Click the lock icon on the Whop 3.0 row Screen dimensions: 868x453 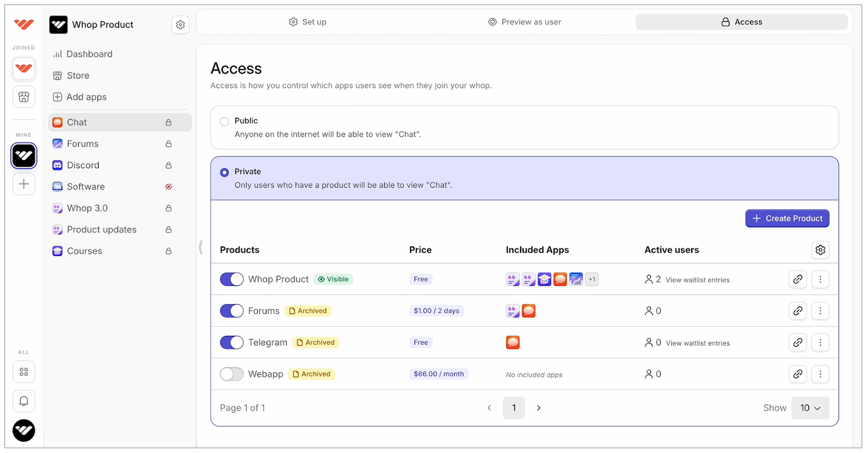(169, 208)
